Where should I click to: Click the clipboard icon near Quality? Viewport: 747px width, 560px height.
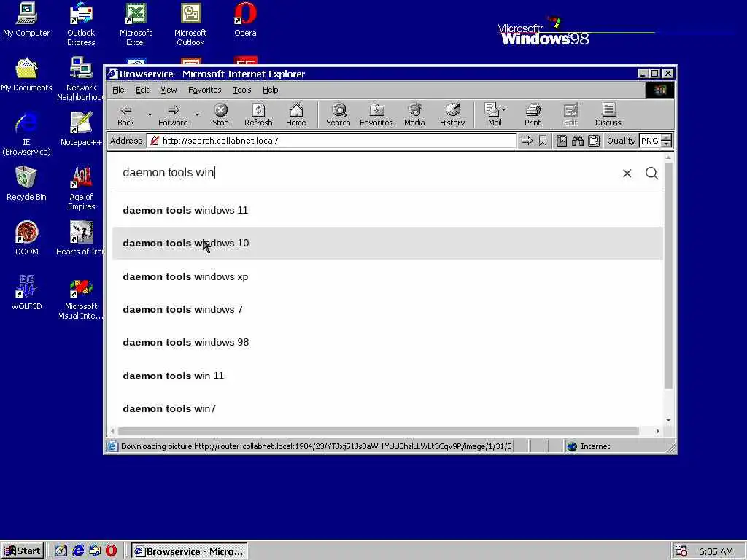(x=594, y=141)
